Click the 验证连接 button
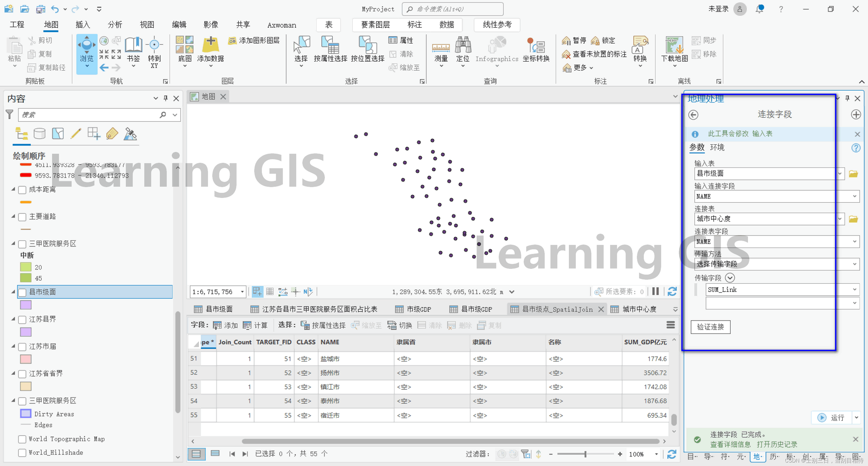 tap(710, 327)
